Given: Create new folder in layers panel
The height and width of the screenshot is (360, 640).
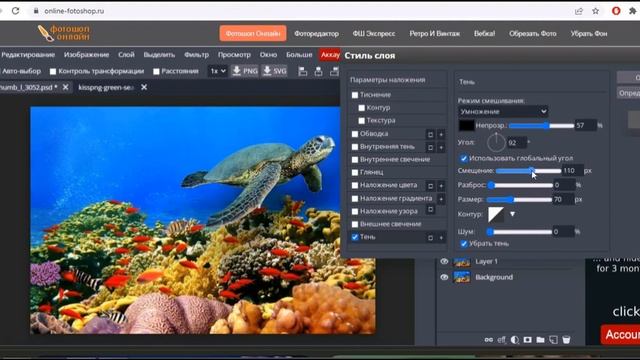Looking at the screenshot, I should pos(540,340).
